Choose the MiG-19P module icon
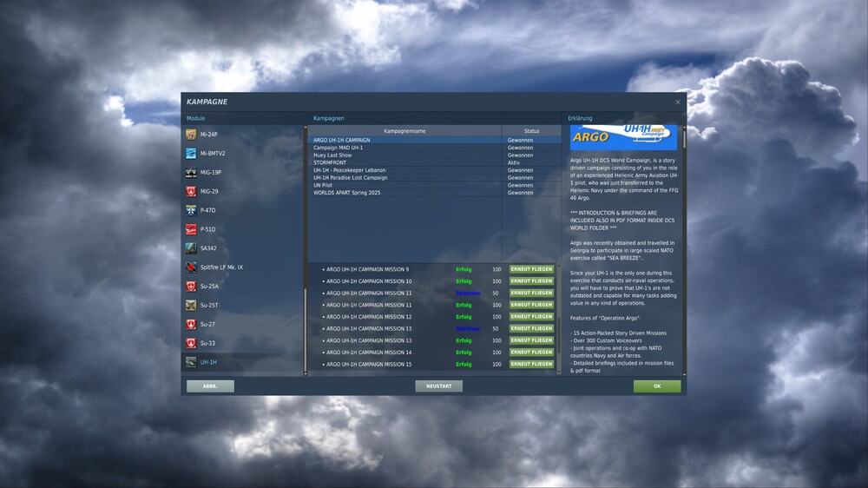This screenshot has width=868, height=488. 191,172
